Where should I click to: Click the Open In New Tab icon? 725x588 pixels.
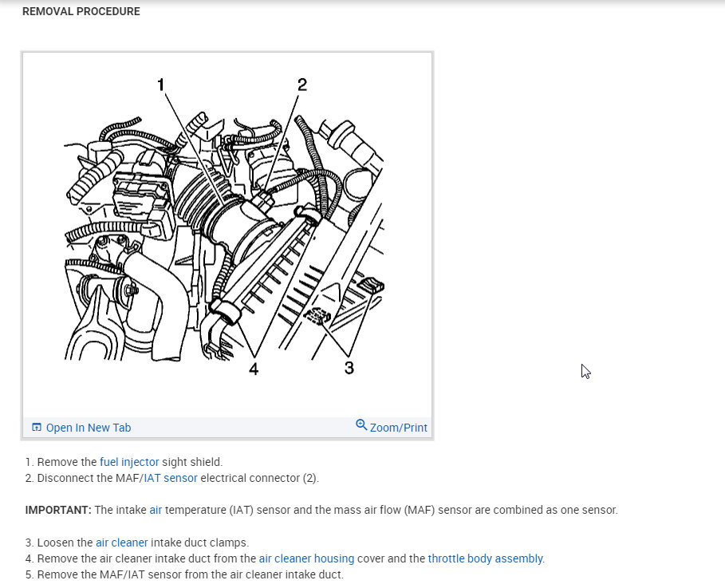tap(37, 427)
